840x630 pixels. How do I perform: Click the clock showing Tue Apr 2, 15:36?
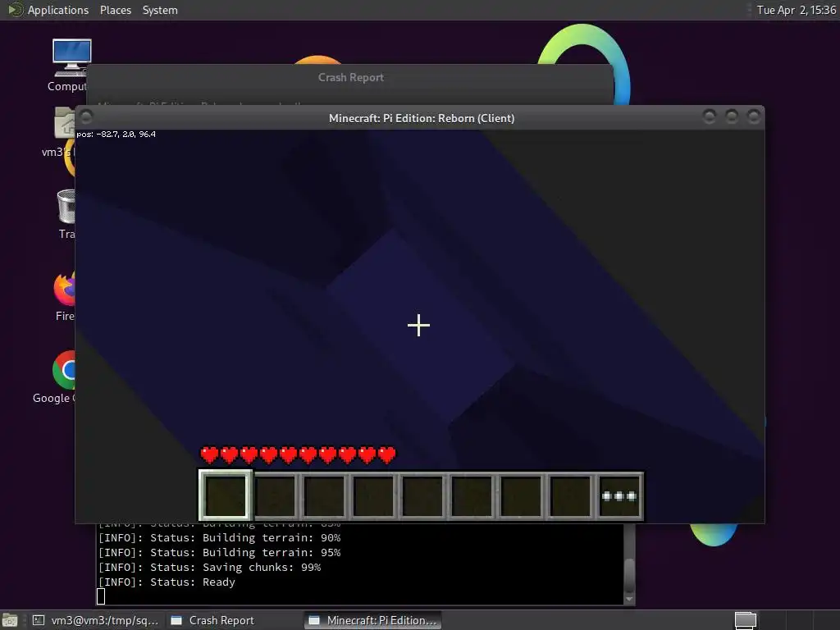pyautogui.click(x=796, y=10)
